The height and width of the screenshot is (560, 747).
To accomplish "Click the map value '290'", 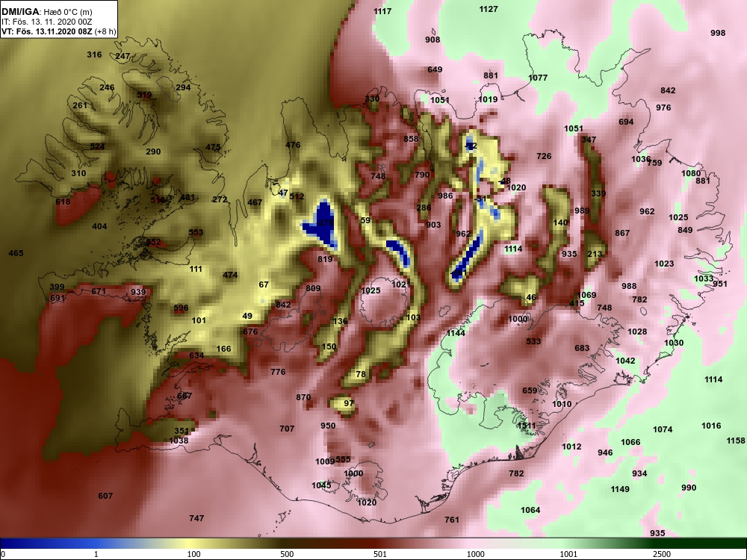I will tap(153, 152).
